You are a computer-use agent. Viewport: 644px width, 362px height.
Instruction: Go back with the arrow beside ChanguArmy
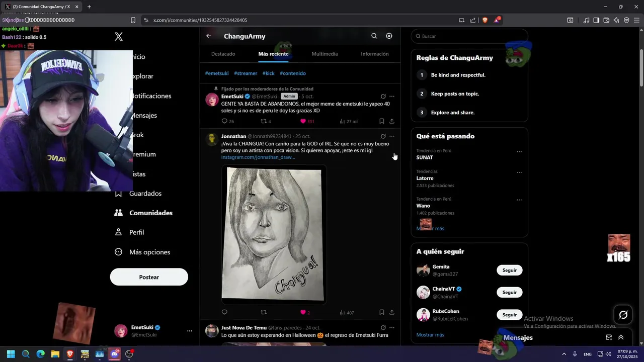pos(209,36)
